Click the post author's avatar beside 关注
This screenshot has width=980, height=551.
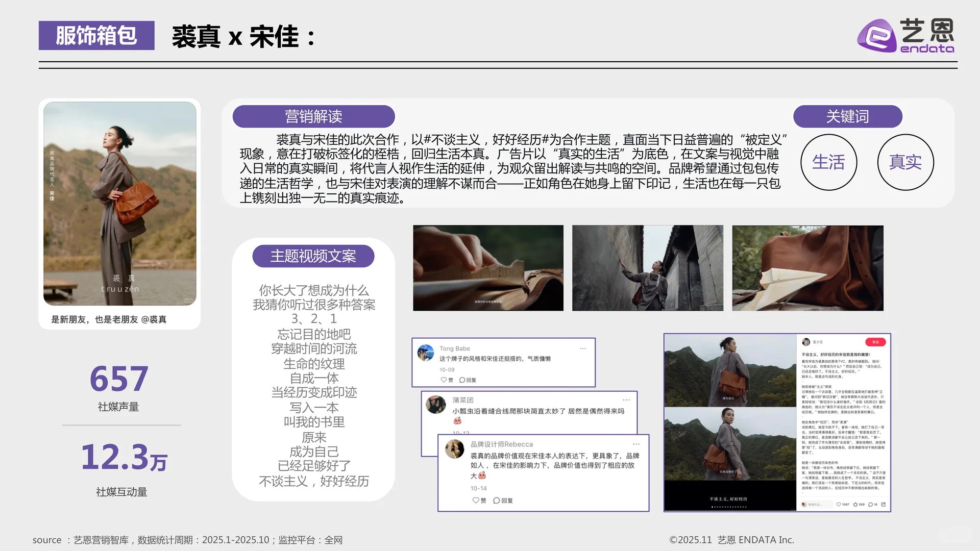(x=806, y=342)
